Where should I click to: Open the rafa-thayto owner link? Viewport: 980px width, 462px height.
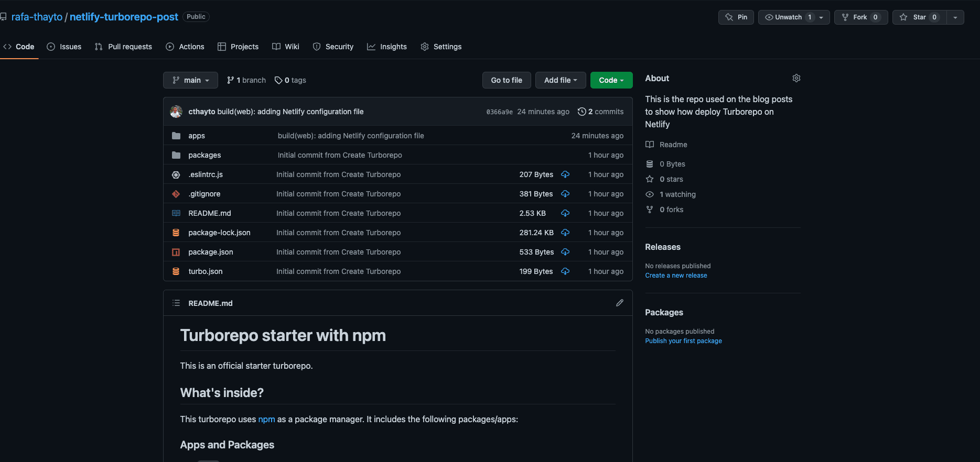click(37, 17)
